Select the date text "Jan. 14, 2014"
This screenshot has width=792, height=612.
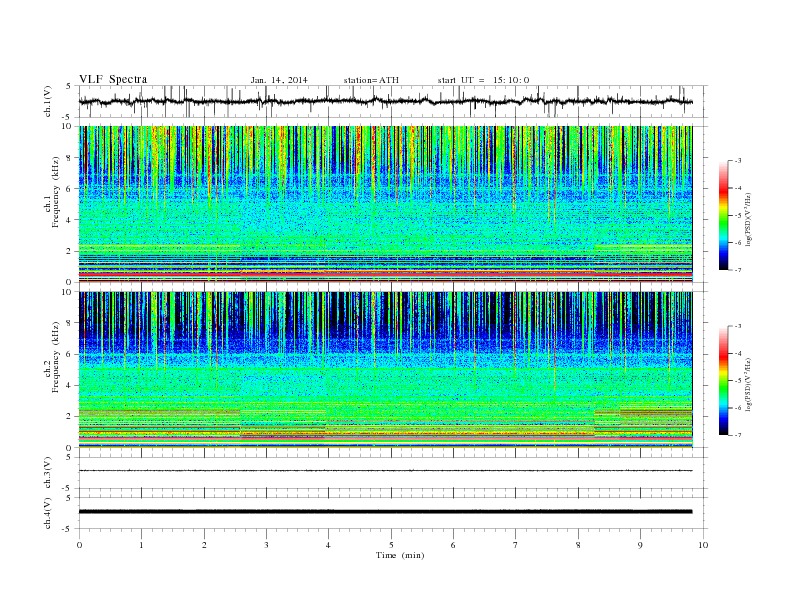click(279, 80)
